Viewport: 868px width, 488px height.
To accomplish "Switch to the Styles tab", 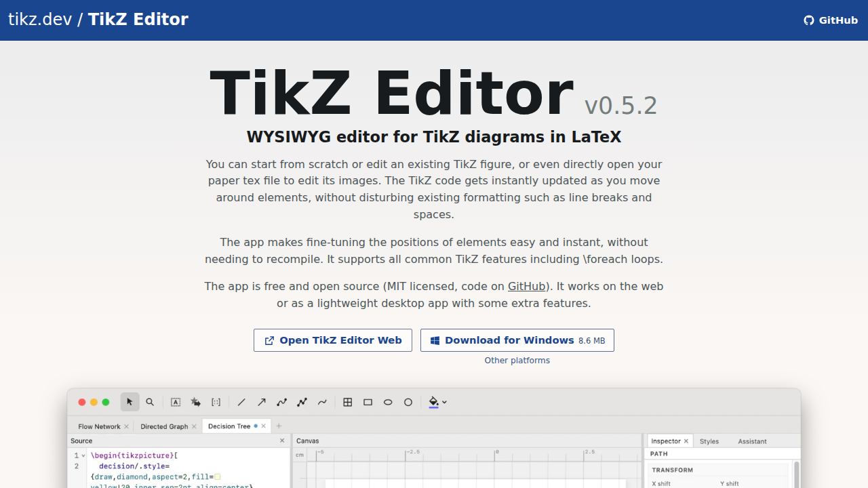I will point(709,441).
